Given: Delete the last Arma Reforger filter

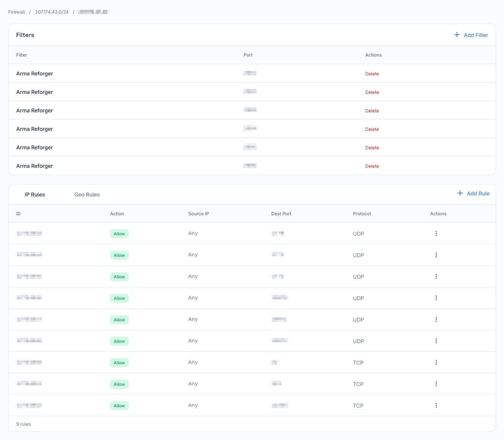Looking at the screenshot, I should click(372, 166).
